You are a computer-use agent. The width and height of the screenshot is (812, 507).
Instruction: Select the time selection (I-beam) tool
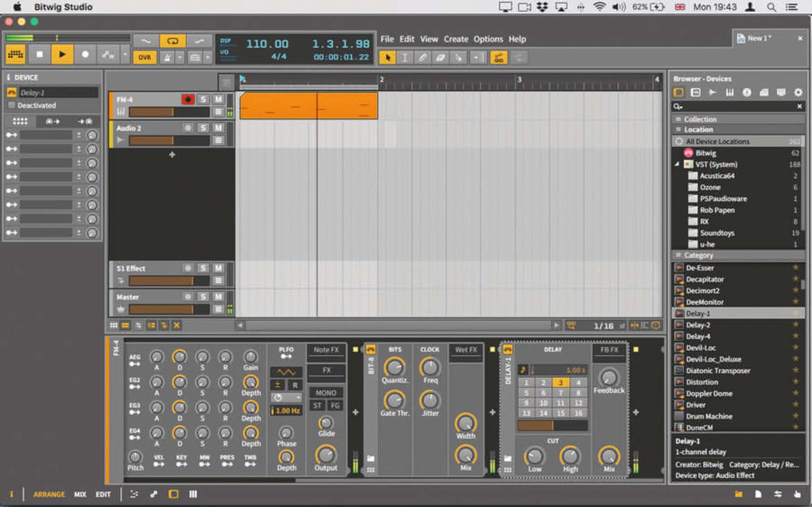tap(405, 58)
